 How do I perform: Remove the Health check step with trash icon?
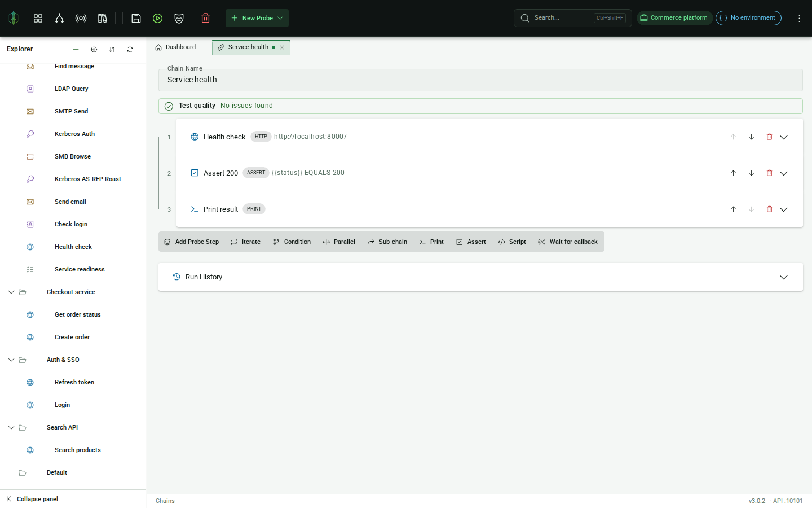(x=769, y=137)
